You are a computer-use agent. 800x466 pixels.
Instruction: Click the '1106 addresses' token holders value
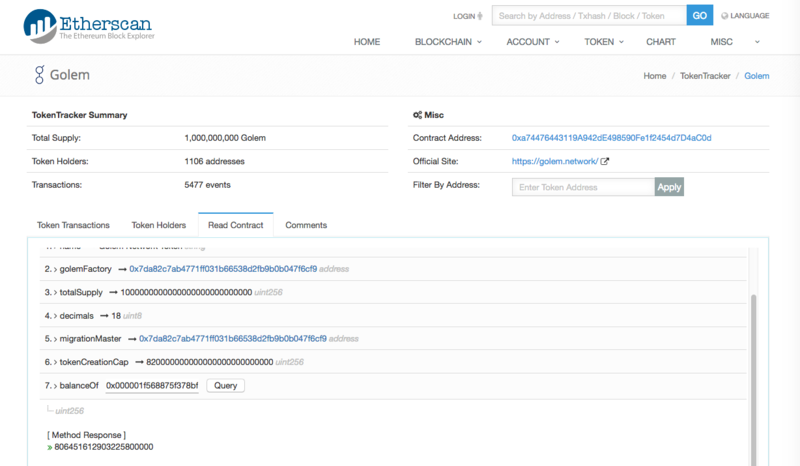pos(214,161)
